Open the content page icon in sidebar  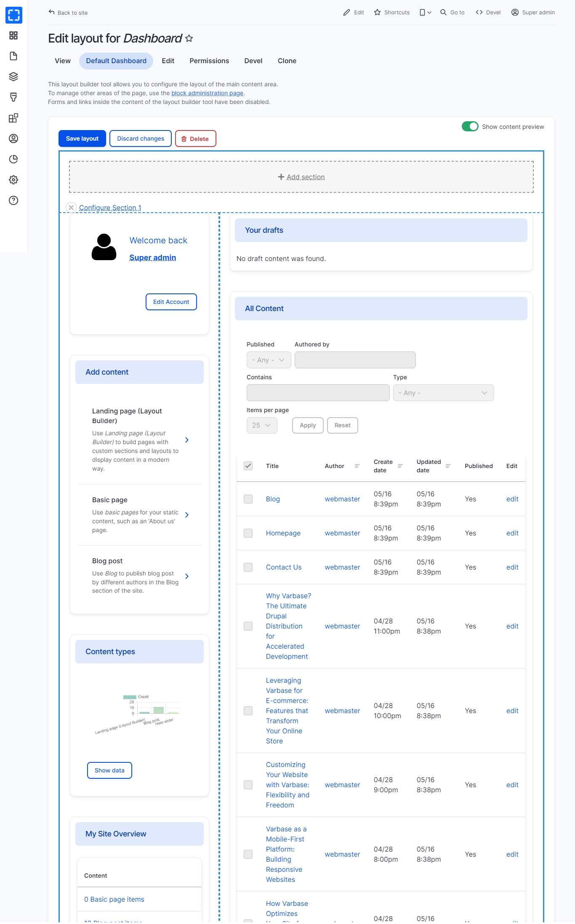13,56
